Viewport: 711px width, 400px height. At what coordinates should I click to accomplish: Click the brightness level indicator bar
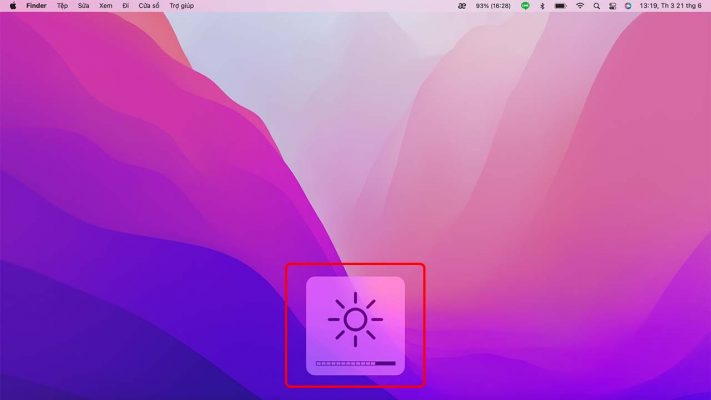[355, 364]
